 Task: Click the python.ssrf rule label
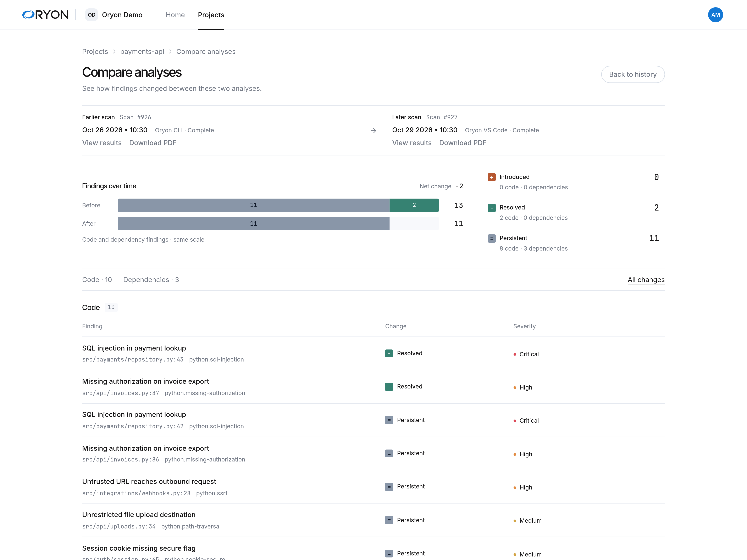(x=212, y=493)
